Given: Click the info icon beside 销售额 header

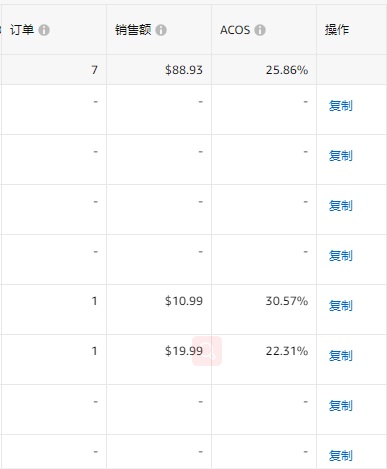Looking at the screenshot, I should click(161, 30).
